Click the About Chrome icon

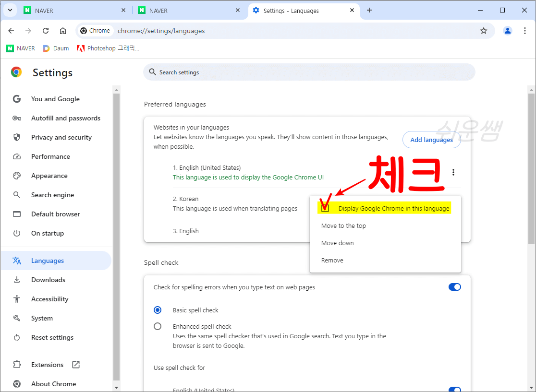(17, 384)
